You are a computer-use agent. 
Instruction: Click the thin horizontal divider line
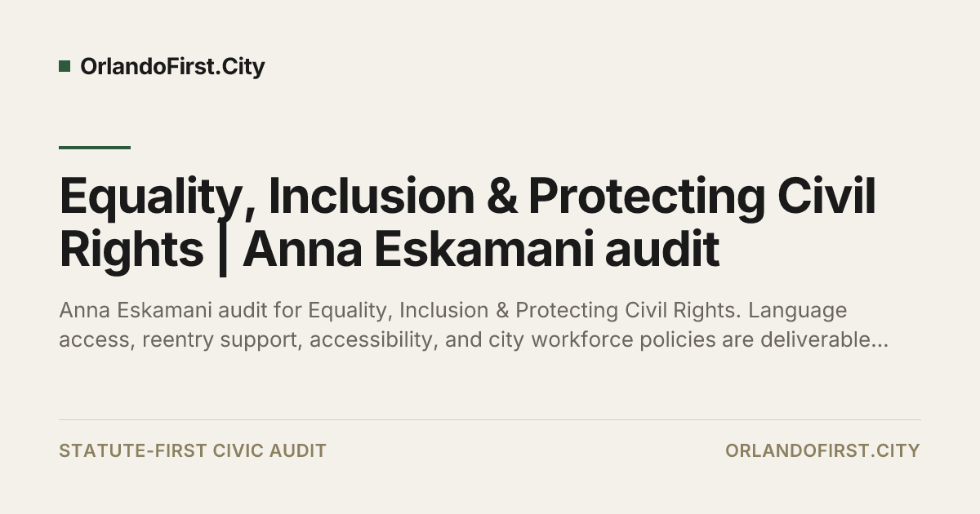coord(490,420)
